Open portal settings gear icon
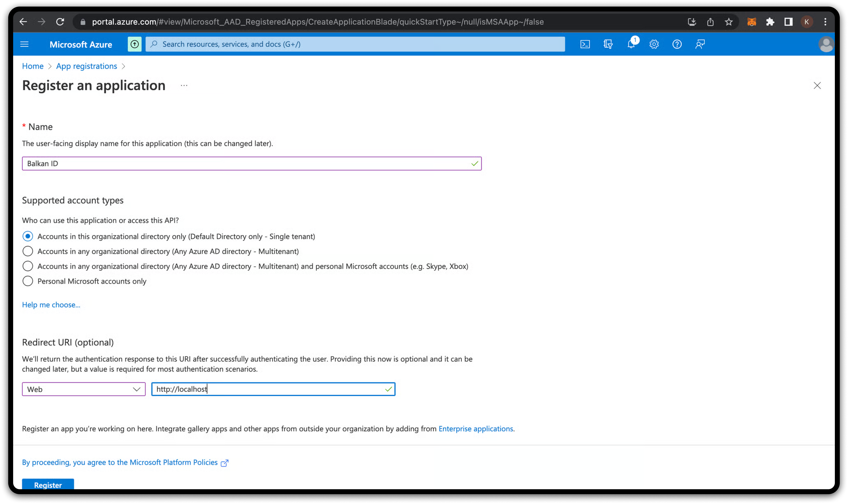 pos(654,44)
